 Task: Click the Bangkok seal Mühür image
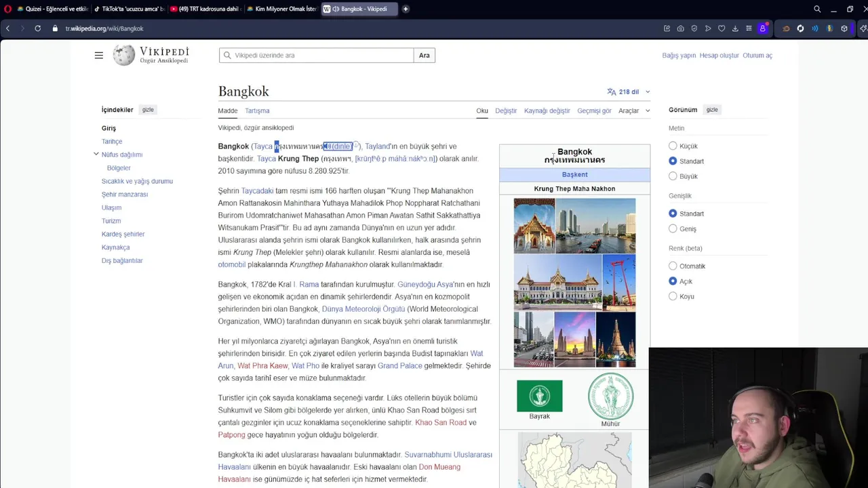click(x=610, y=396)
